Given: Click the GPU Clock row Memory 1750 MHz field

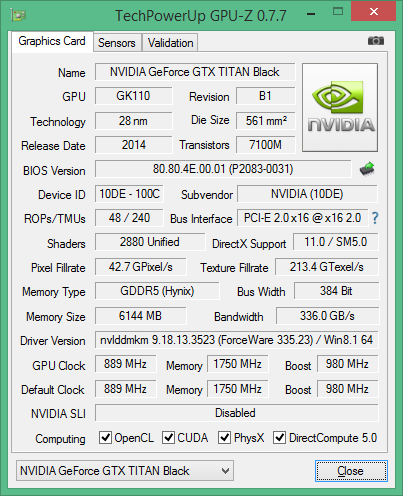Looking at the screenshot, I should click(238, 364).
